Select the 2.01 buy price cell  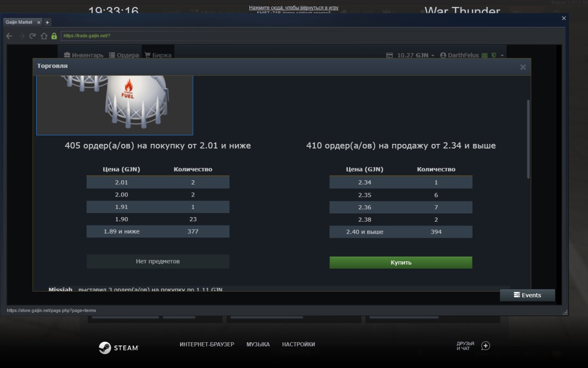[121, 182]
